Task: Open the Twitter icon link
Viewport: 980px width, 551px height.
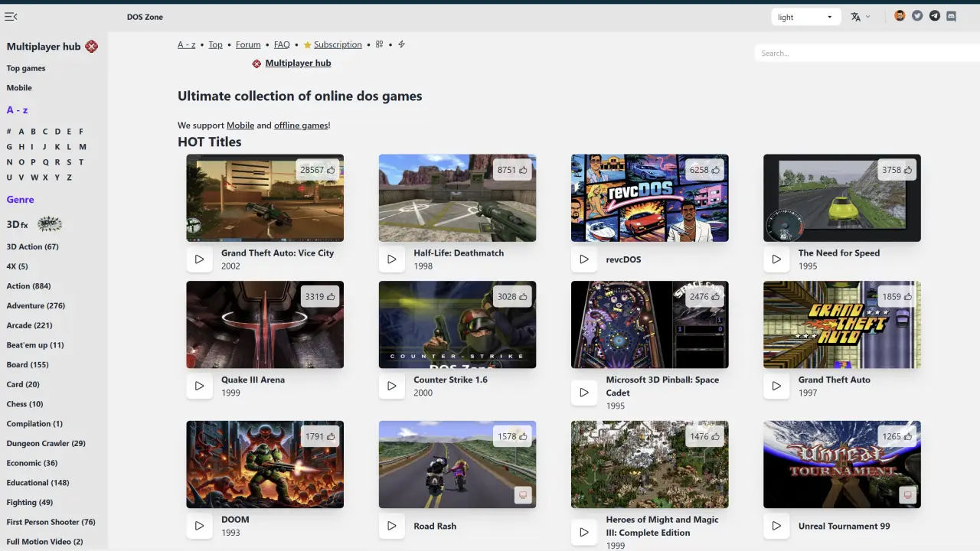Action: coord(917,16)
